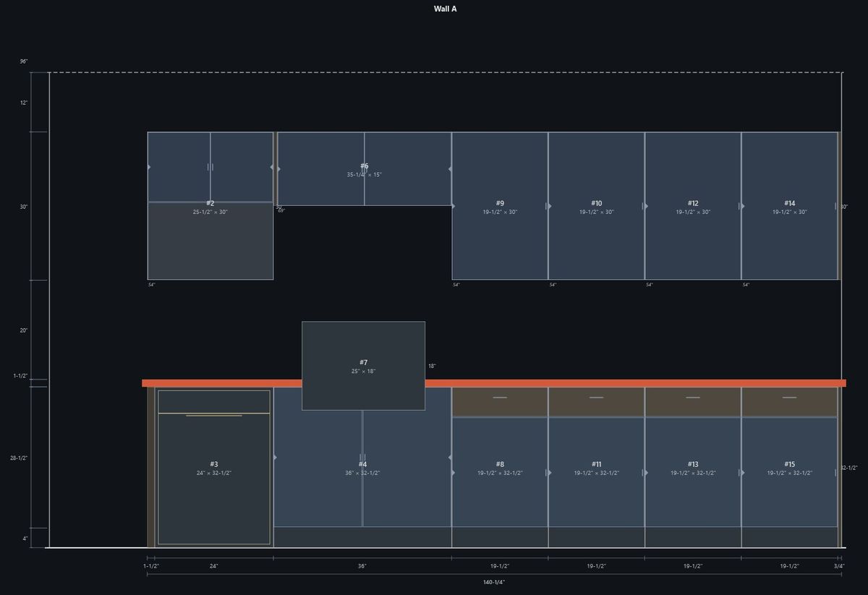Screen dimensions: 868x595
Task: Click the 36" width dimension under #4
Action: tap(362, 566)
